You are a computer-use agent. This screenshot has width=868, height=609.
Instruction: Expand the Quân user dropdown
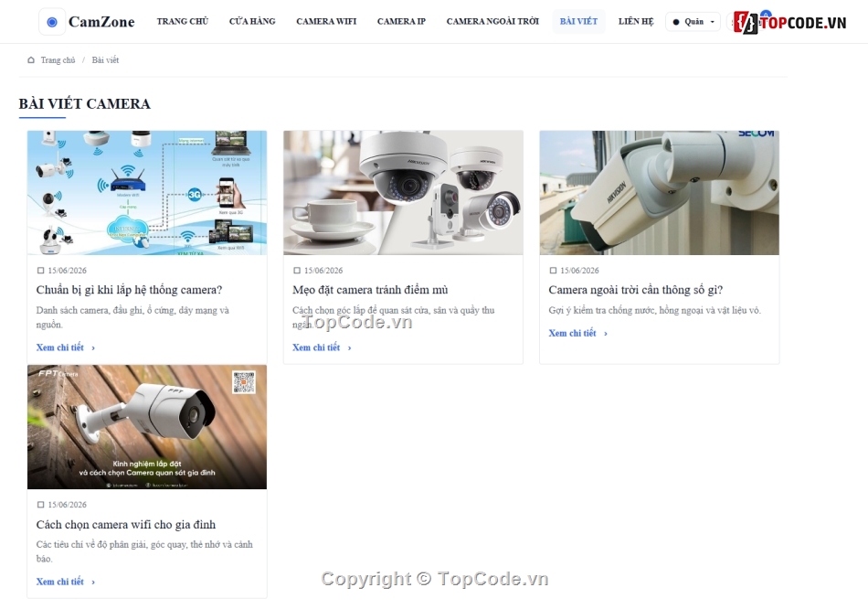tap(693, 22)
